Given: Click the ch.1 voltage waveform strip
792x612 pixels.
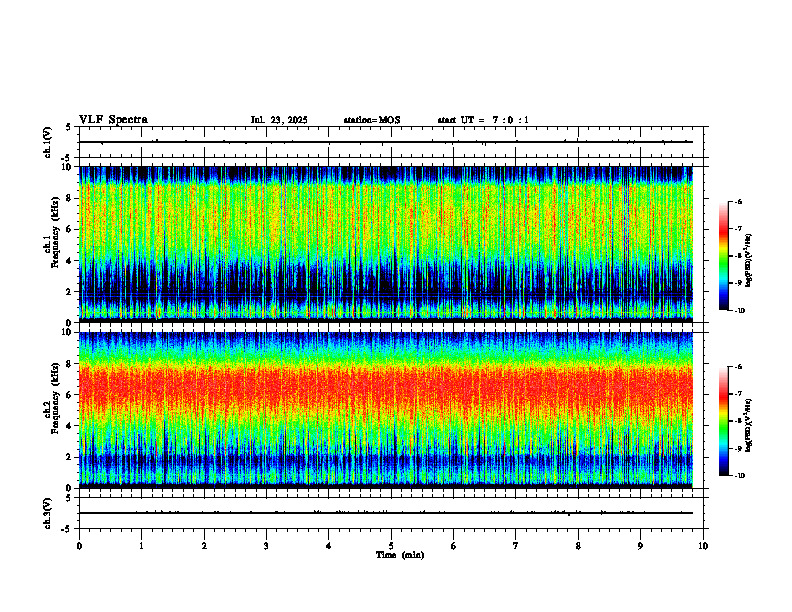Looking at the screenshot, I should point(391,142).
